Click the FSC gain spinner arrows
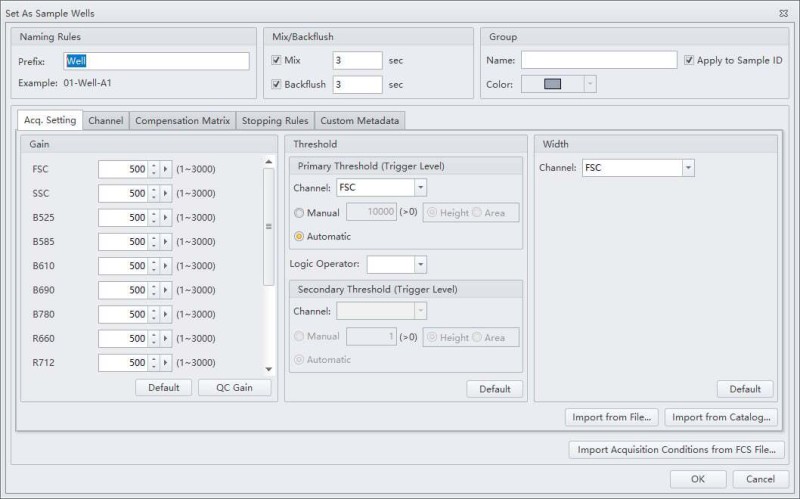800x499 pixels. tap(154, 169)
